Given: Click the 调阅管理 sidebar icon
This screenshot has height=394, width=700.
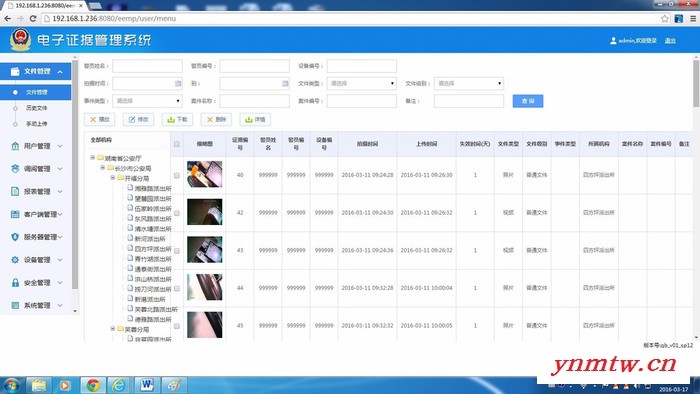Looking at the screenshot, I should 15,169.
